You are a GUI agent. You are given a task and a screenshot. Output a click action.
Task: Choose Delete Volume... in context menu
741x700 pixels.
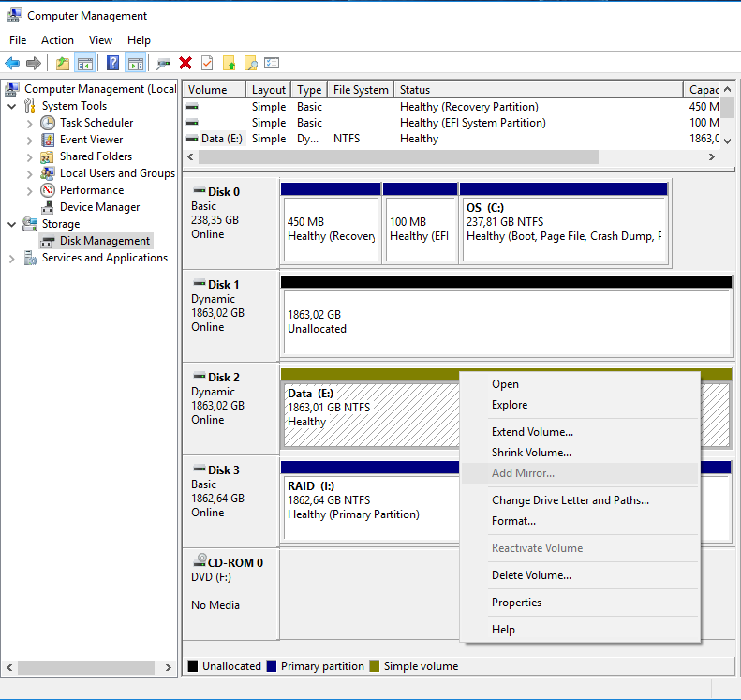pos(580,575)
